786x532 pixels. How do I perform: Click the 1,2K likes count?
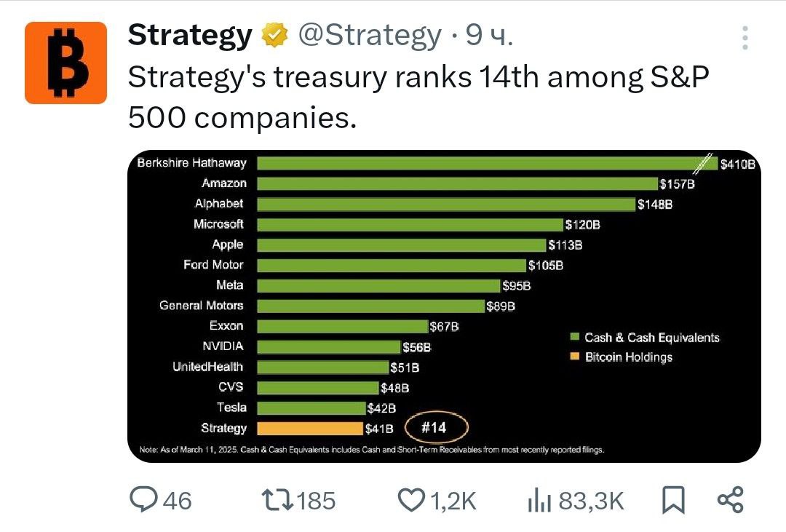point(453,501)
